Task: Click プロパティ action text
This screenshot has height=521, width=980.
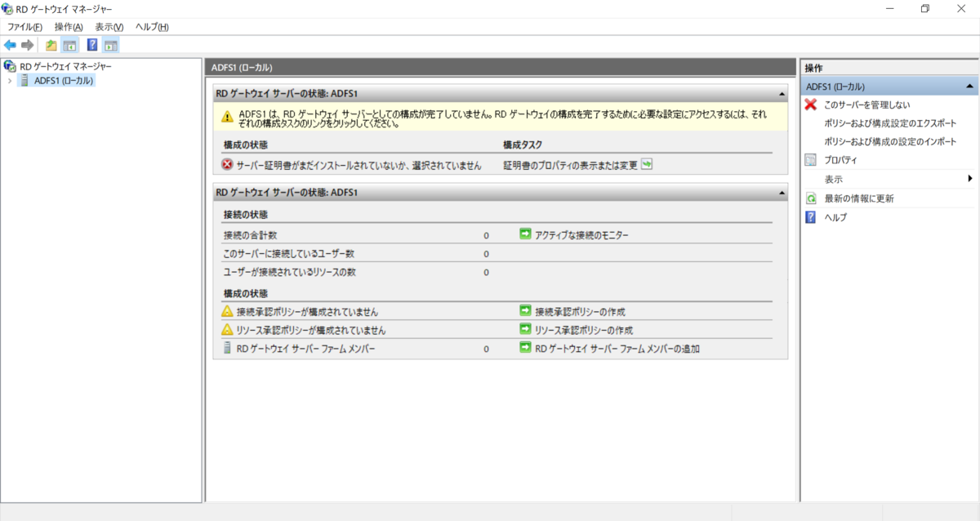Action: (840, 160)
